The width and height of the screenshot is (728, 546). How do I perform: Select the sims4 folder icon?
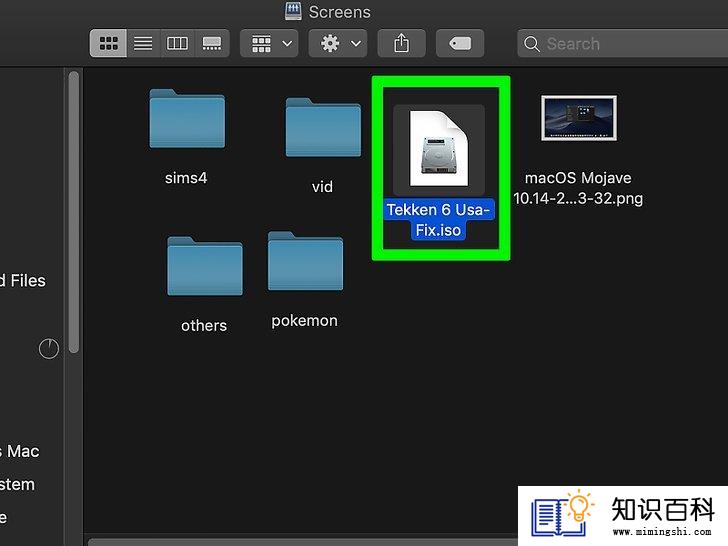tap(187, 118)
